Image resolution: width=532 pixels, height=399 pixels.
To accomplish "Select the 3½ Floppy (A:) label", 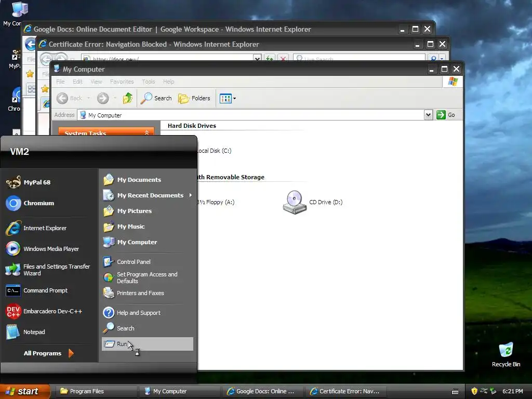I will (216, 202).
